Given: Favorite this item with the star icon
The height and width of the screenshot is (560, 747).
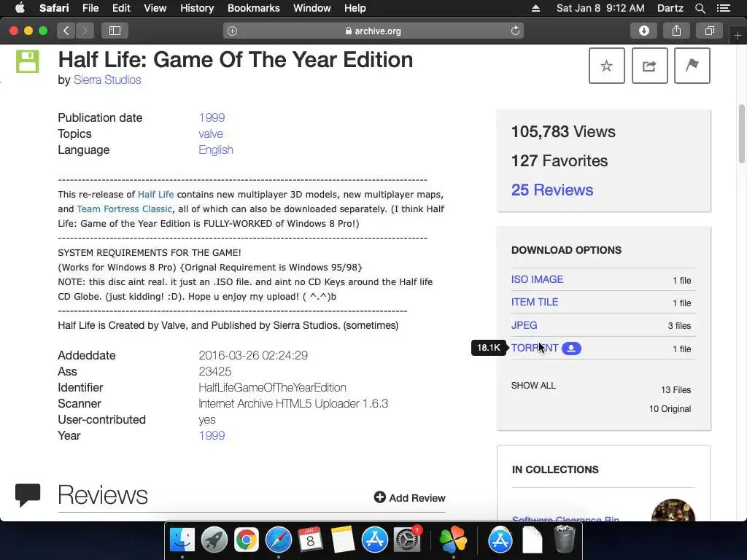Looking at the screenshot, I should (606, 66).
